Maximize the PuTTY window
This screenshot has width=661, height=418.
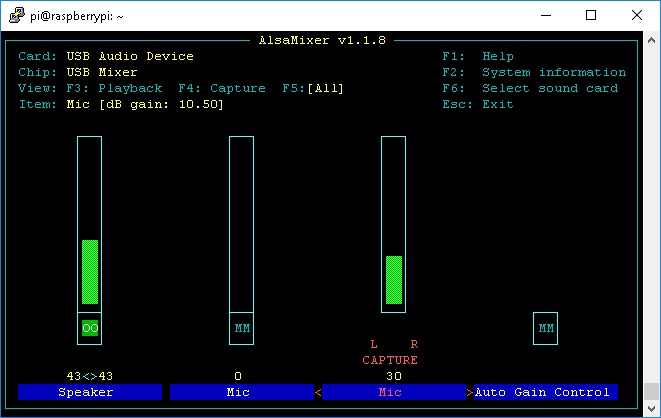pyautogui.click(x=591, y=16)
